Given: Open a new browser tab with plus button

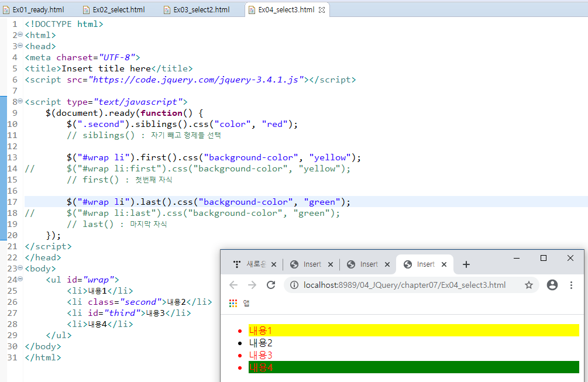Looking at the screenshot, I should (x=466, y=264).
